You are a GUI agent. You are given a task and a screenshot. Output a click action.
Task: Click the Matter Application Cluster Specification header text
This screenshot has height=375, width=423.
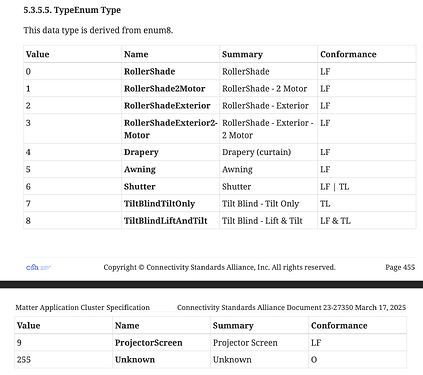click(x=83, y=307)
